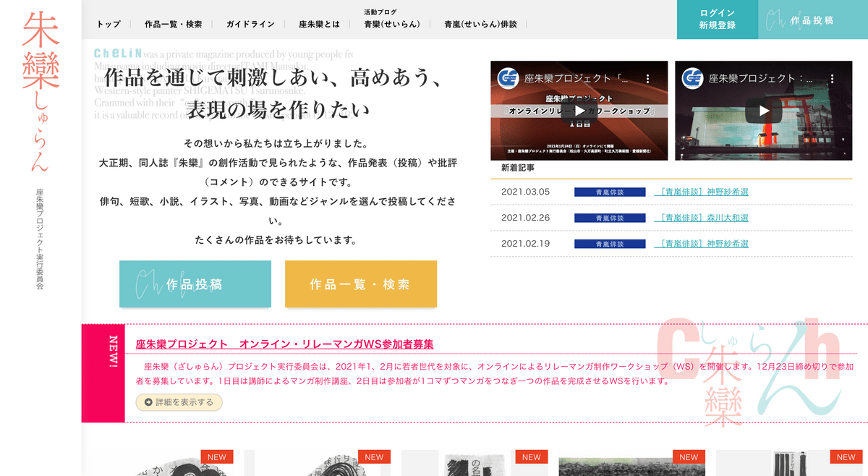Open the 2021.02.19 [青嵐俳談]神野紗希選 article
868x476 pixels.
pos(701,244)
